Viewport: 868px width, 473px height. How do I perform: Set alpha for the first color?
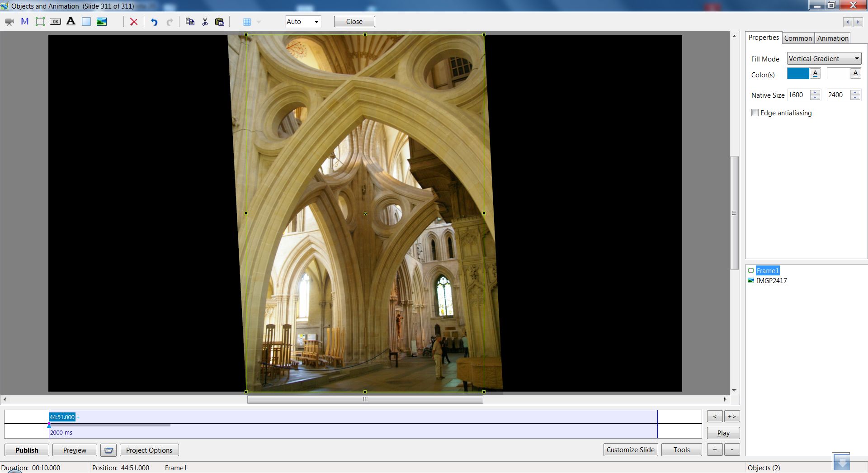(x=815, y=74)
